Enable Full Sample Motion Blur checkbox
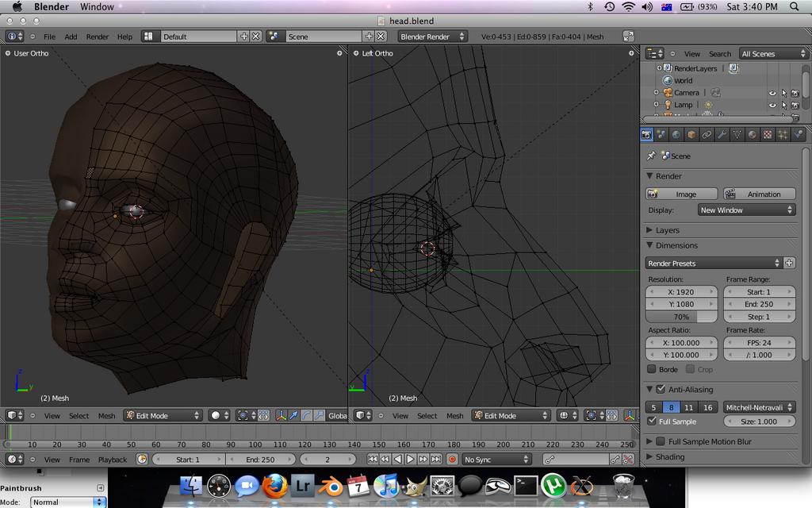 pyautogui.click(x=661, y=441)
